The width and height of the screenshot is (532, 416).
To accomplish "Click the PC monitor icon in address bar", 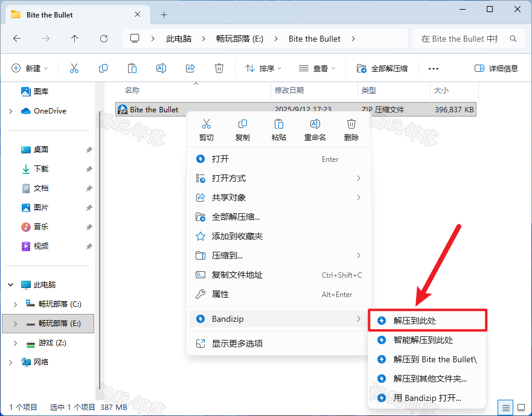I will click(135, 39).
